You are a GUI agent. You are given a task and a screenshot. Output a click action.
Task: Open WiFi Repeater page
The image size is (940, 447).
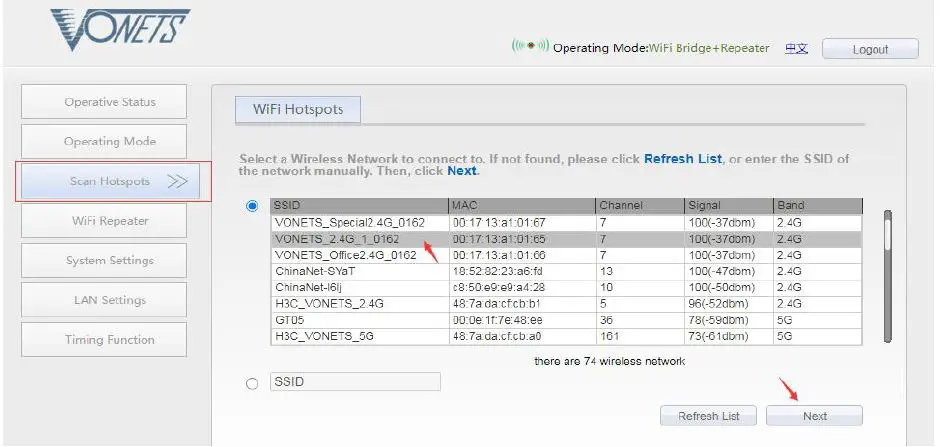click(x=104, y=221)
